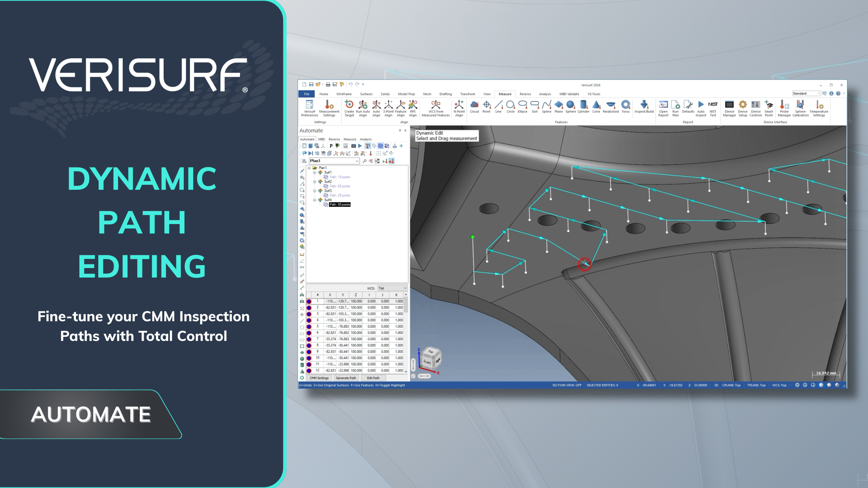Select the Path: 65 points tree item

click(340, 186)
